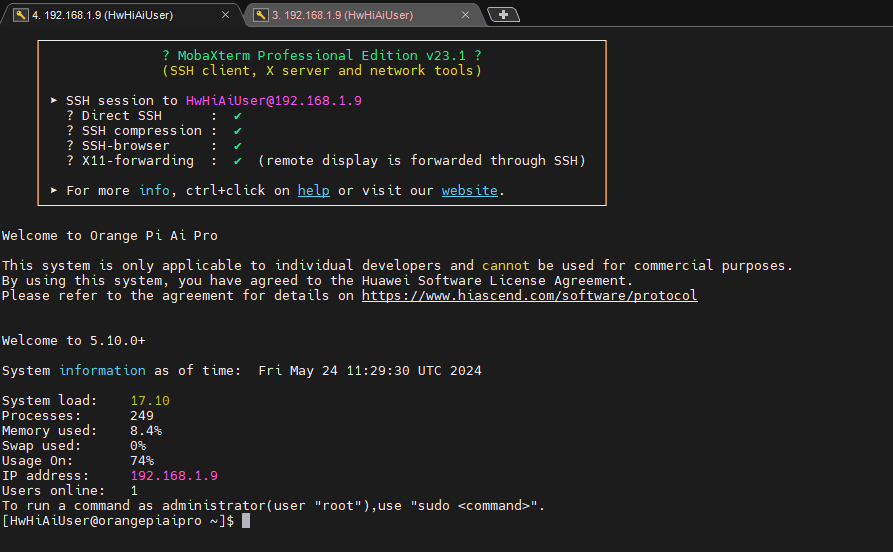This screenshot has height=552, width=893.
Task: Click the timestamp Fri May 24 11:29:30 UTC 2024
Action: (370, 371)
